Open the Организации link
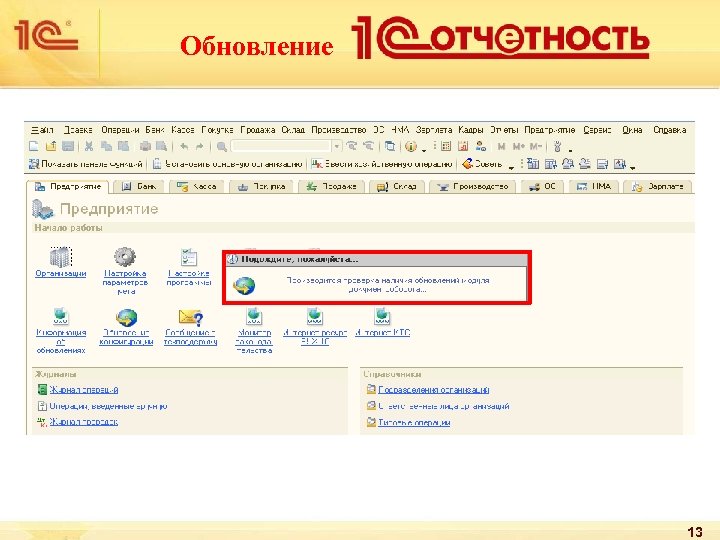Image resolution: width=720 pixels, height=540 pixels. pyautogui.click(x=61, y=274)
